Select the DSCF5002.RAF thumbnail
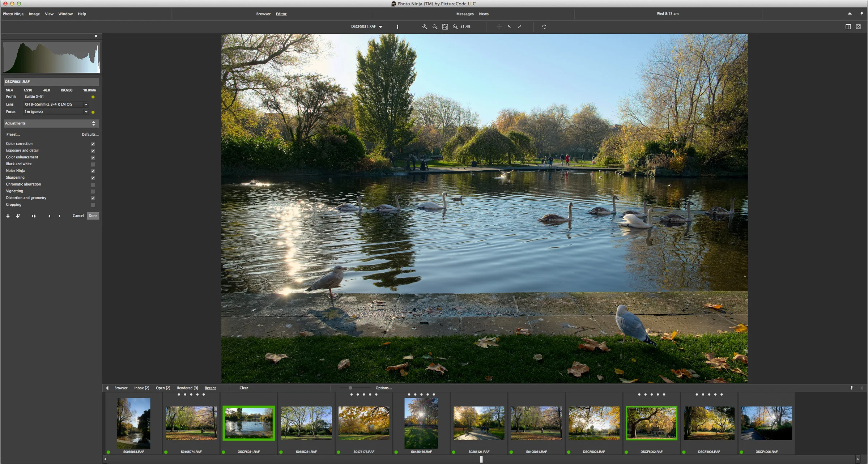The height and width of the screenshot is (464, 868). coord(651,423)
